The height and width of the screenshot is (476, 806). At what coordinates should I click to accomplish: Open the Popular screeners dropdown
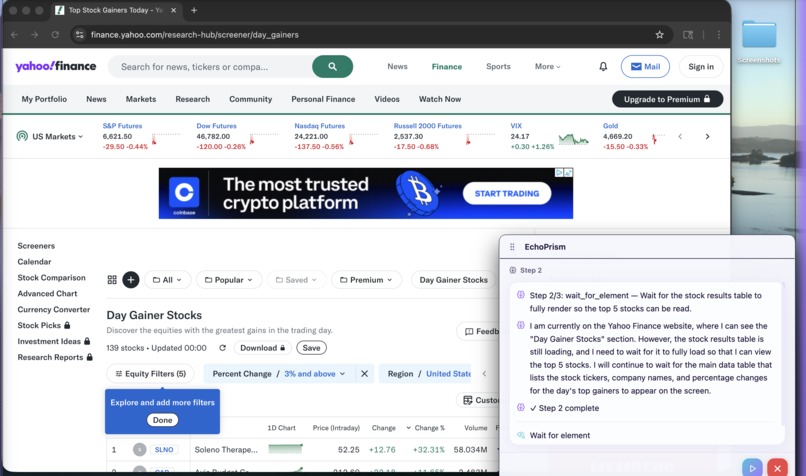click(229, 280)
